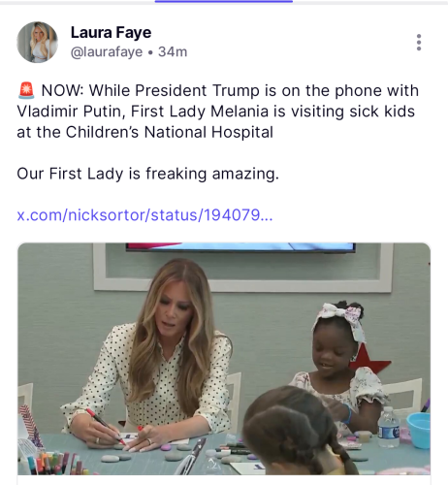Switch to the right inactive tab

pyautogui.click(x=370, y=2)
